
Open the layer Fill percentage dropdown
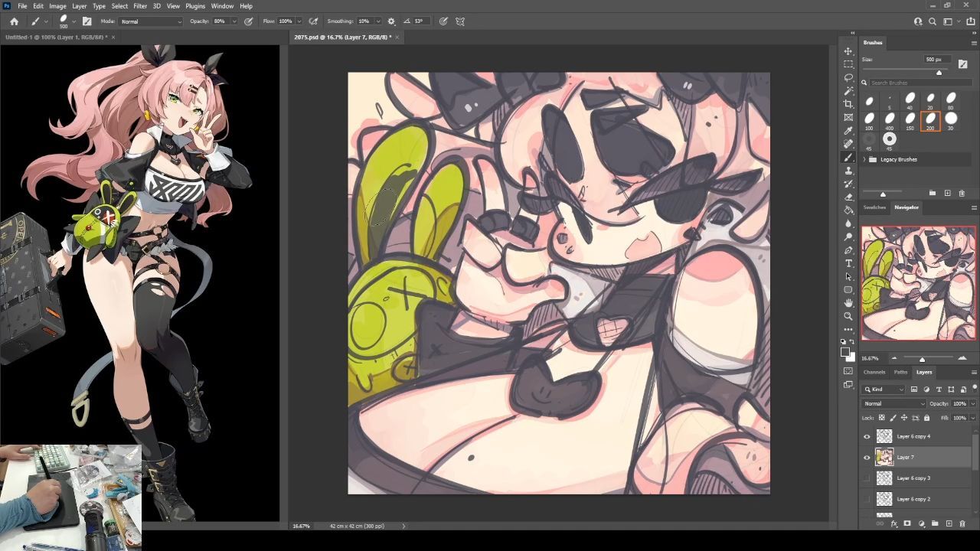(x=973, y=418)
